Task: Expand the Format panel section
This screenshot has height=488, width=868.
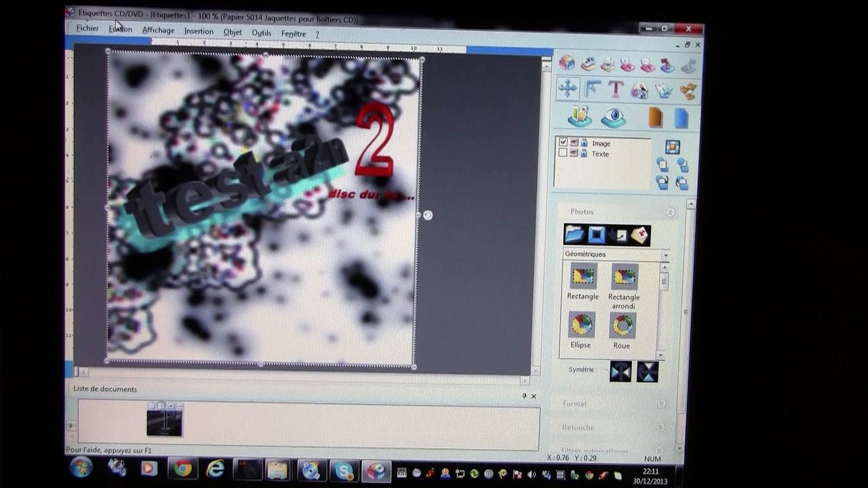Action: tap(662, 404)
